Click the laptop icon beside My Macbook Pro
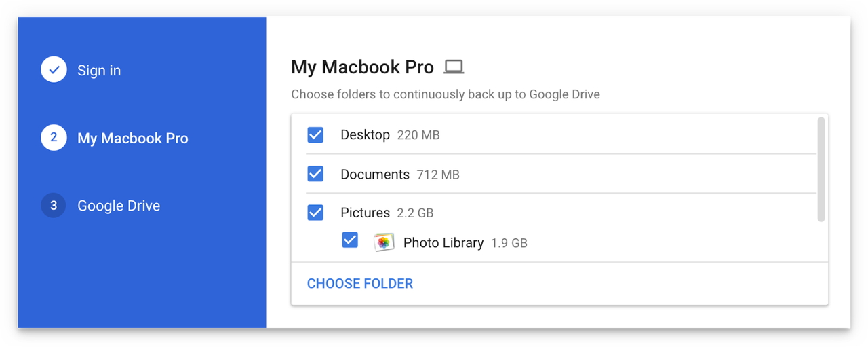Viewport: 868px width, 347px height. 454,67
